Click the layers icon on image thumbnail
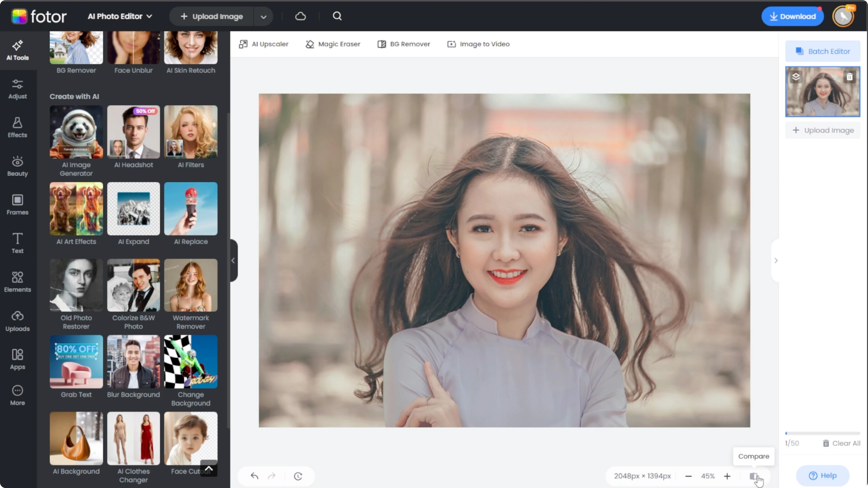 pos(796,77)
